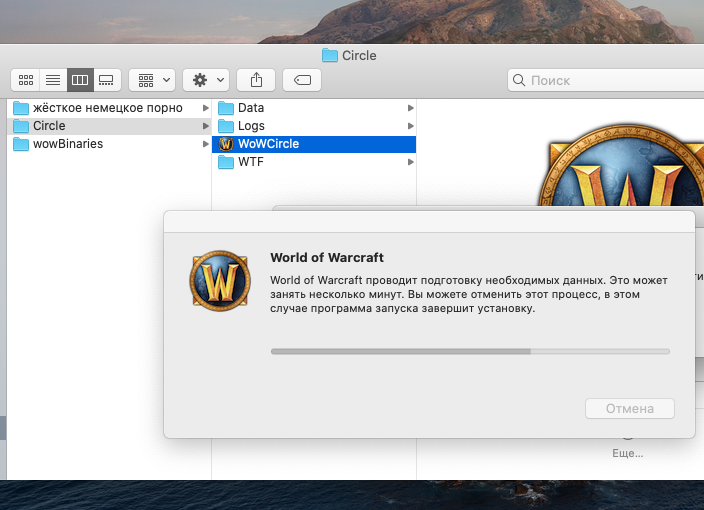This screenshot has width=704, height=510.
Task: Click the Отмена cancel button
Action: pyautogui.click(x=630, y=408)
